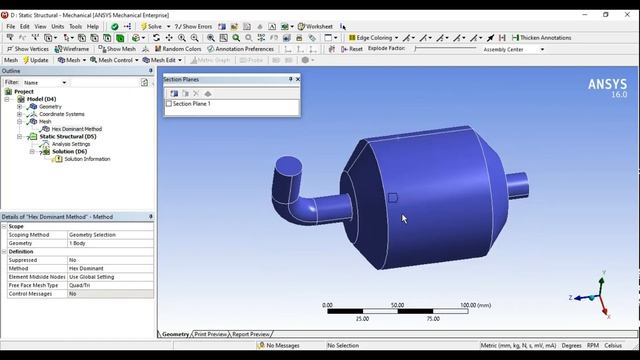Select the Body selection filter green cube
Viewport: 640px width, 360px height.
tap(120, 38)
